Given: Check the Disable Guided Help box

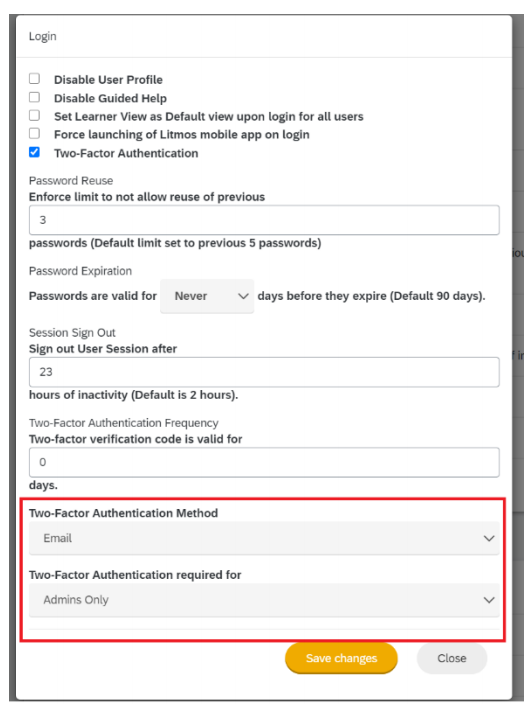Looking at the screenshot, I should [34, 97].
